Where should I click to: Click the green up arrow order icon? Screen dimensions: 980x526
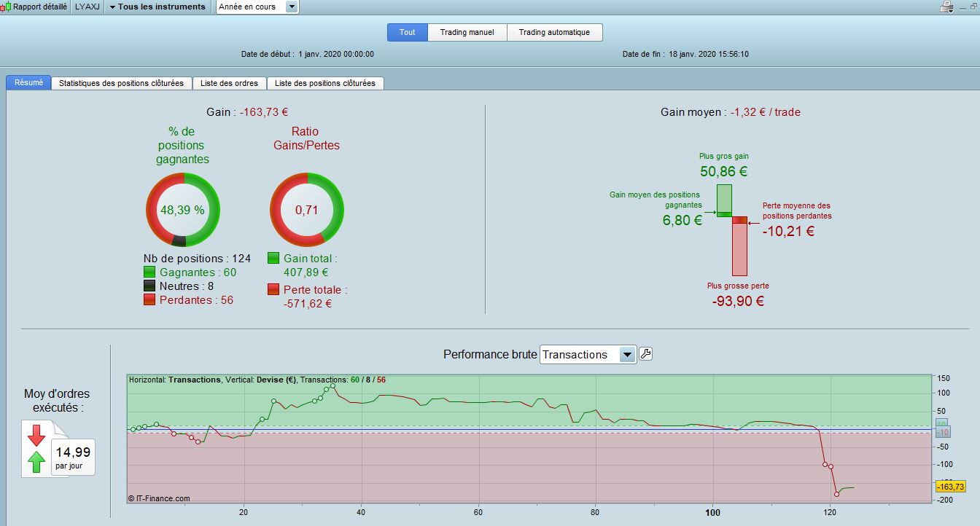click(x=36, y=462)
